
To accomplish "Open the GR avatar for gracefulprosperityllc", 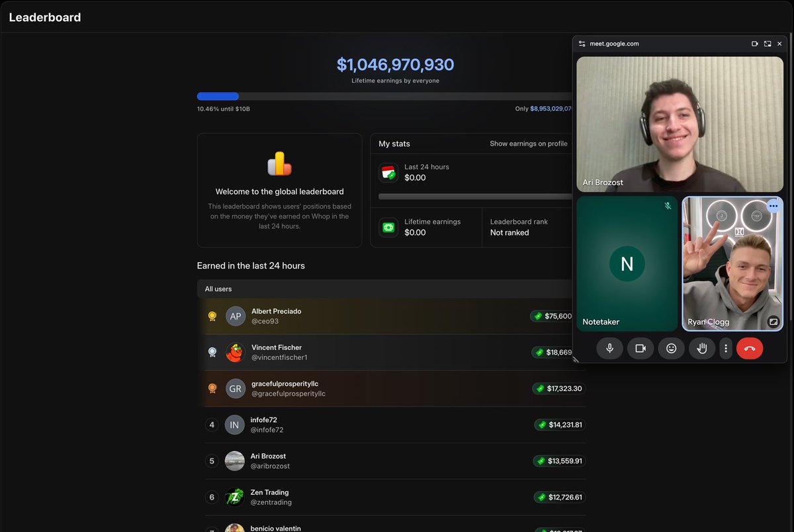I will point(236,388).
